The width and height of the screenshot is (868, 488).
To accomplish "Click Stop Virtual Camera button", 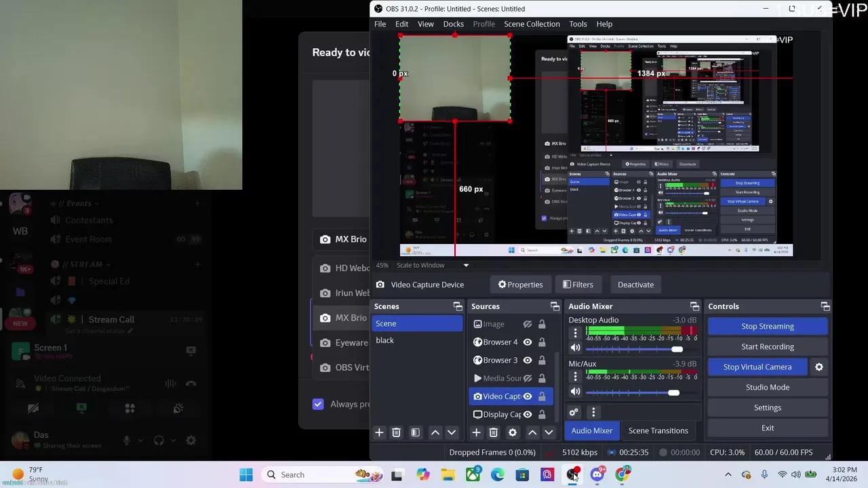I will (757, 367).
